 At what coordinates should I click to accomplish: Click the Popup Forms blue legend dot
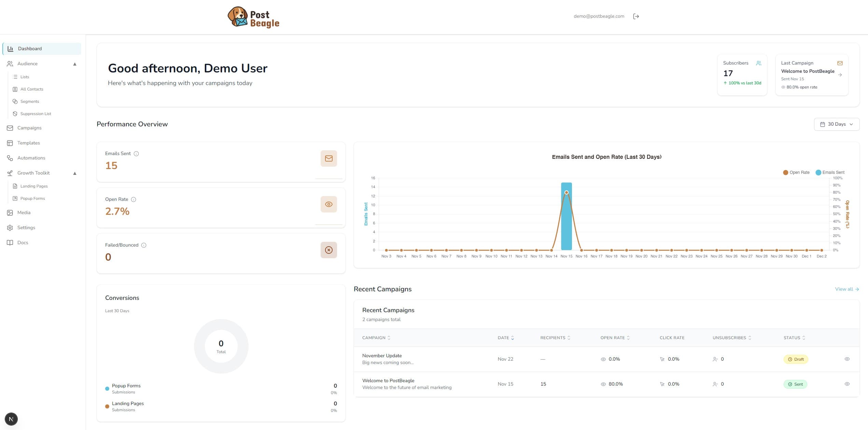coord(107,389)
